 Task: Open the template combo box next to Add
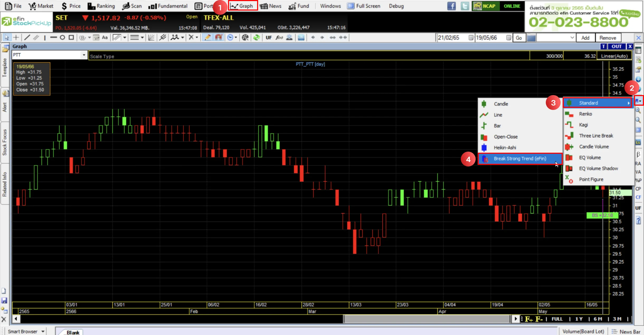(556, 38)
